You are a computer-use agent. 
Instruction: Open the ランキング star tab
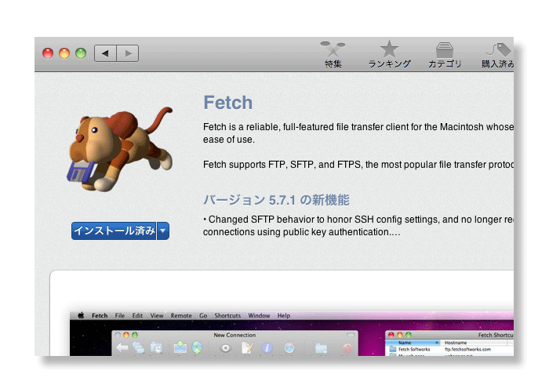tap(389, 55)
